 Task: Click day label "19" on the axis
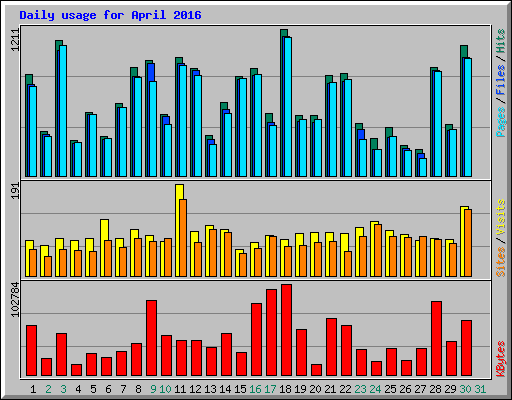300,389
